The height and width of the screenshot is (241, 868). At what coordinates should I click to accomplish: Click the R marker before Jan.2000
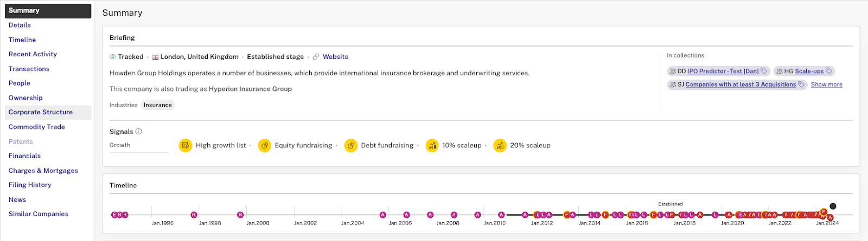pos(240,215)
